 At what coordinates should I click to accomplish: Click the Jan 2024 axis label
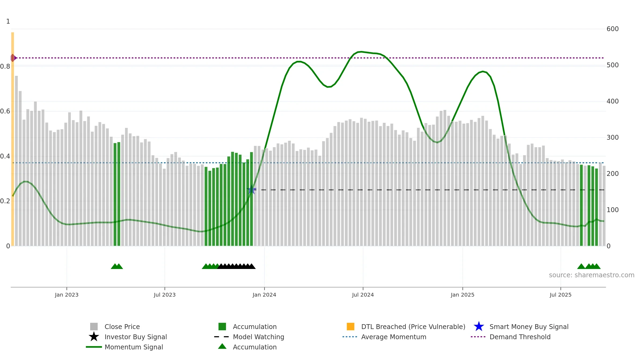[264, 295]
